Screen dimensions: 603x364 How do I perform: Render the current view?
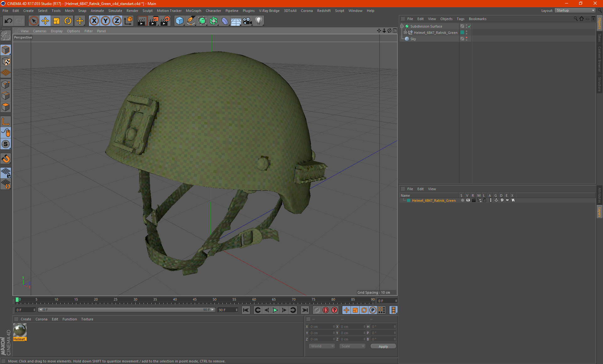pyautogui.click(x=142, y=21)
